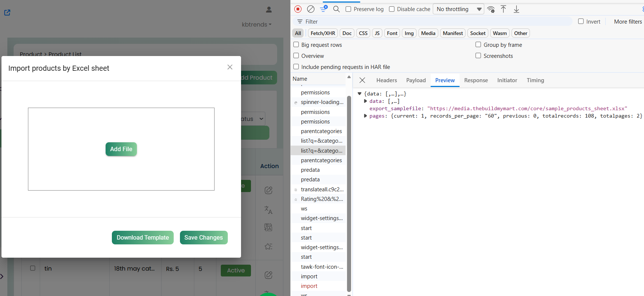This screenshot has width=644, height=296.
Task: Expand the pages object node
Action: click(365, 116)
